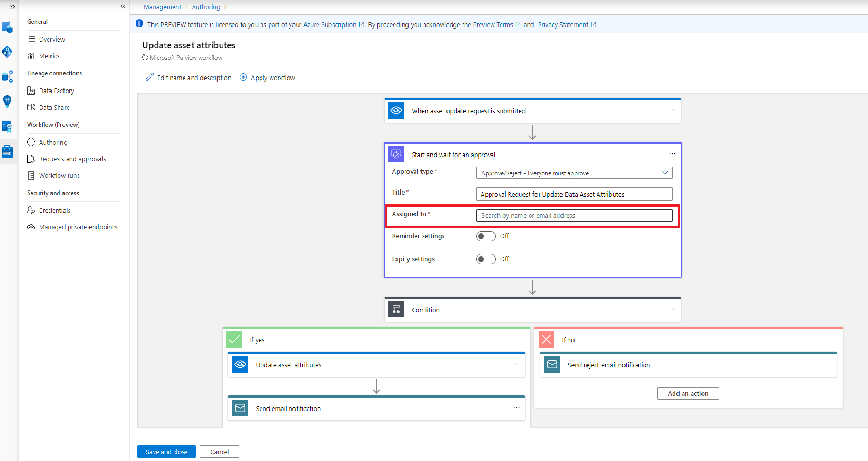Open Managed private endpoints
Screen dimensions: 868x461
[x=78, y=227]
